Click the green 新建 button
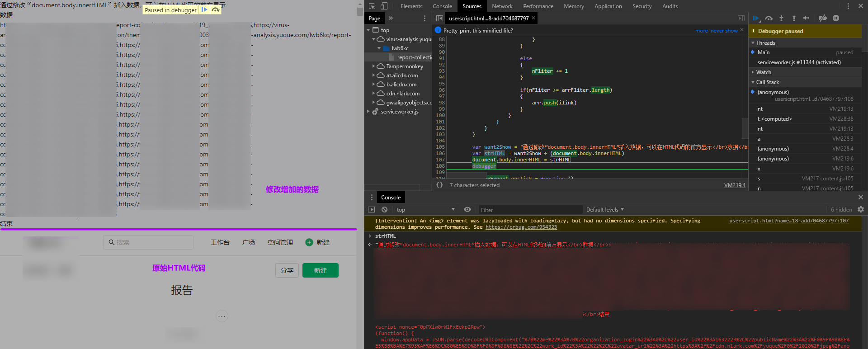The image size is (868, 349). pyautogui.click(x=321, y=270)
